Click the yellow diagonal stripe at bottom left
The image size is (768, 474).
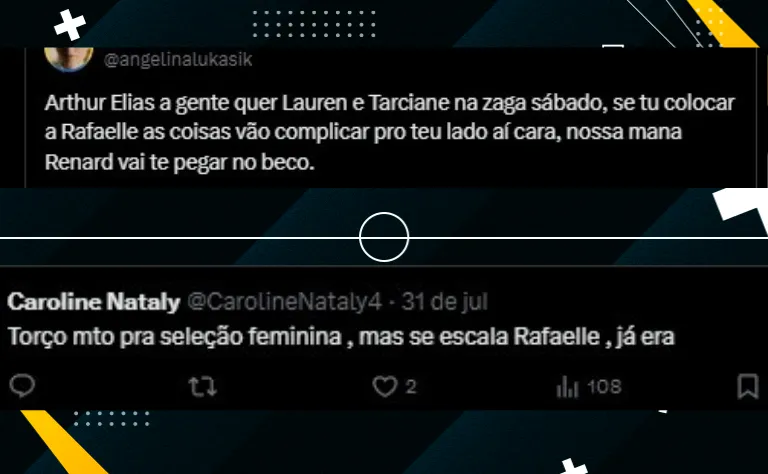(x=64, y=442)
